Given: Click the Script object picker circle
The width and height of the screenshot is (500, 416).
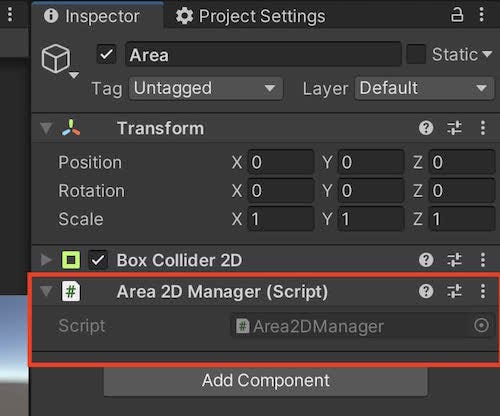Looking at the screenshot, I should 481,325.
